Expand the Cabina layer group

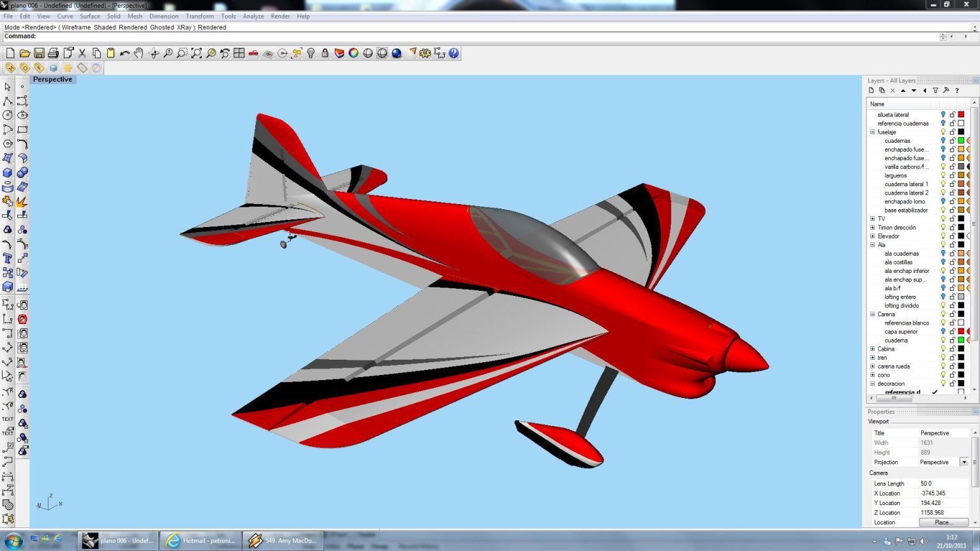tap(872, 349)
